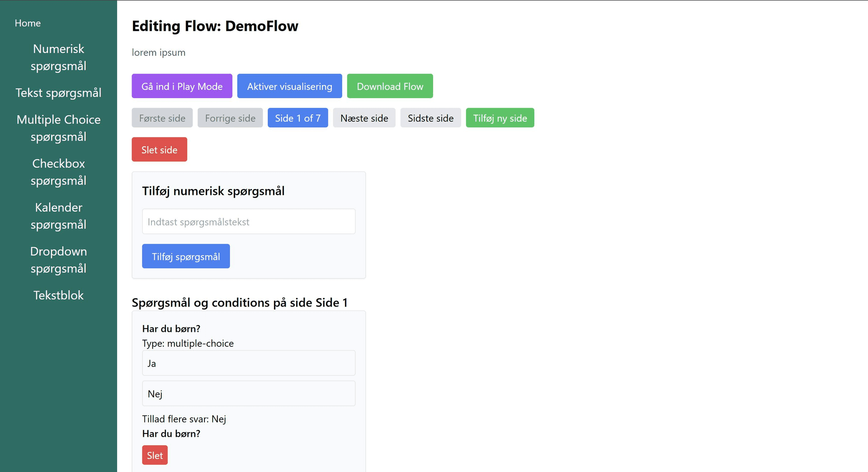Viewport: 868px width, 472px height.
Task: Advance with the Næste side button
Action: (364, 118)
